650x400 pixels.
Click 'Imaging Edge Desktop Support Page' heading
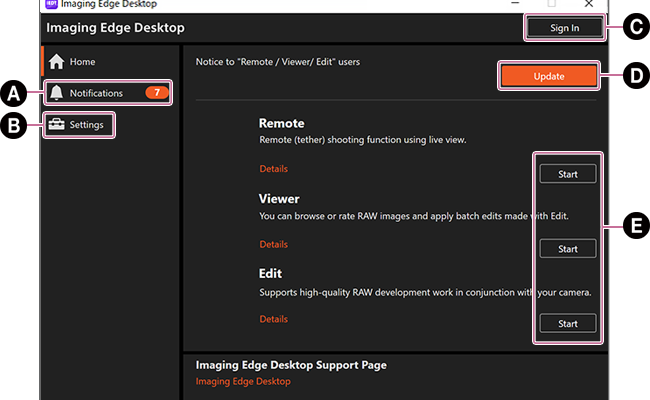pyautogui.click(x=291, y=365)
